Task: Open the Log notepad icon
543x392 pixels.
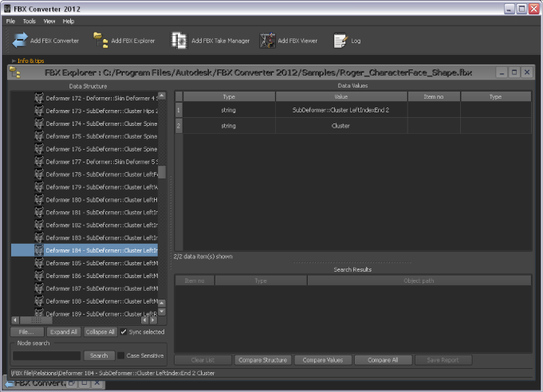Action: (x=340, y=41)
